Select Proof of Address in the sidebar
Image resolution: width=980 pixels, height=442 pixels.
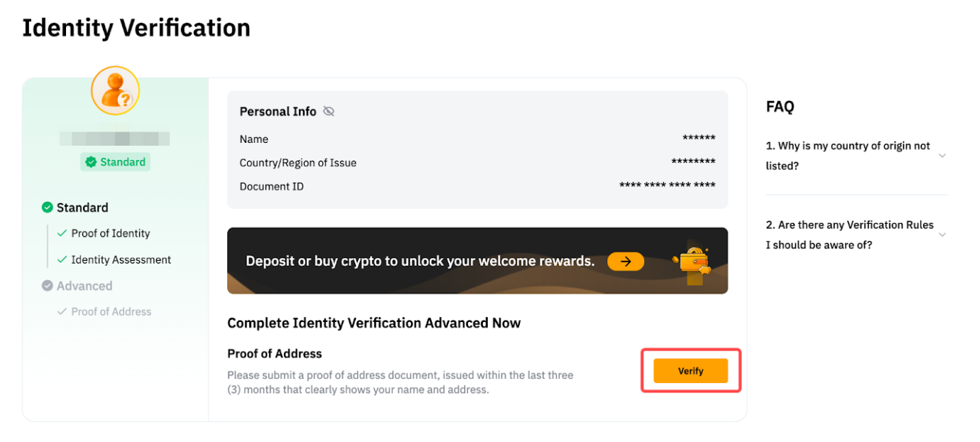click(x=111, y=311)
